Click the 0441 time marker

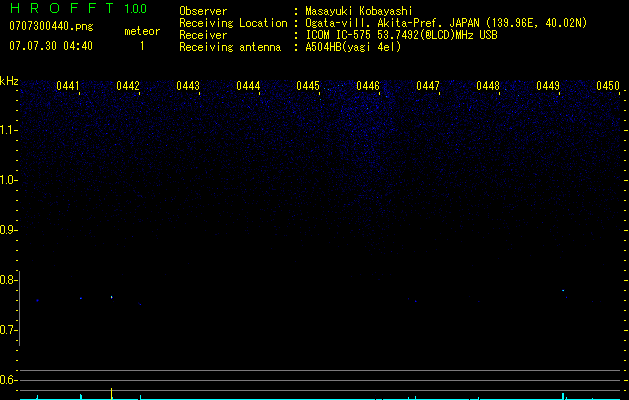pyautogui.click(x=68, y=86)
